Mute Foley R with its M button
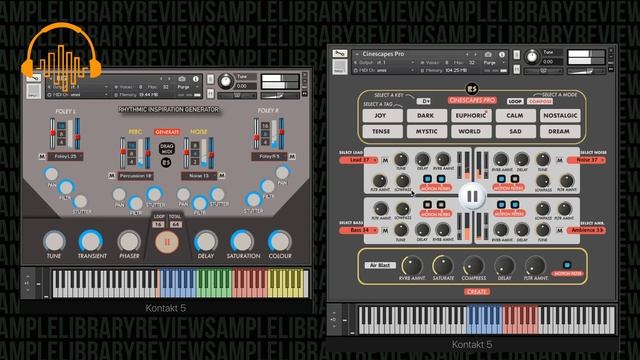Viewport: 640px width, 360px height. [292, 156]
